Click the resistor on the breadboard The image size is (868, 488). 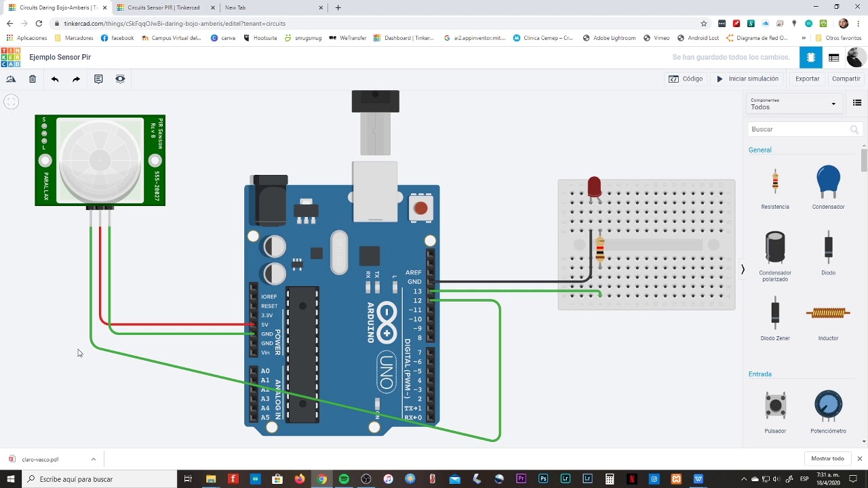(599, 249)
